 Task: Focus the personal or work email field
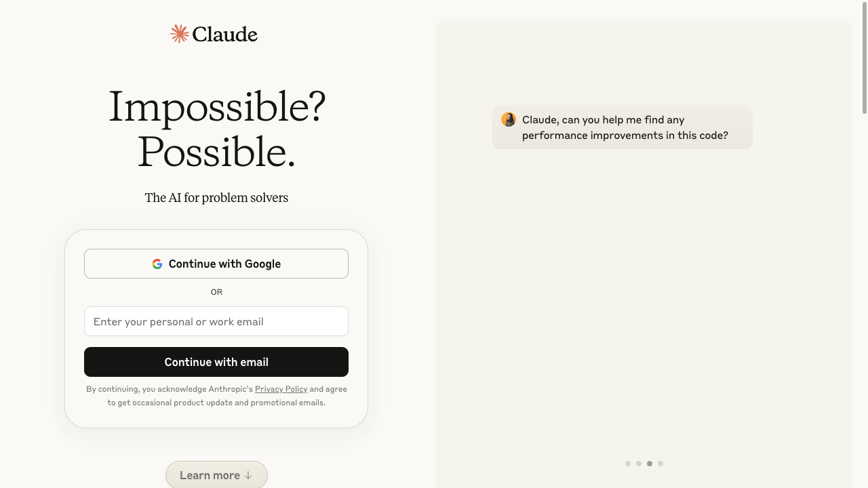(216, 321)
